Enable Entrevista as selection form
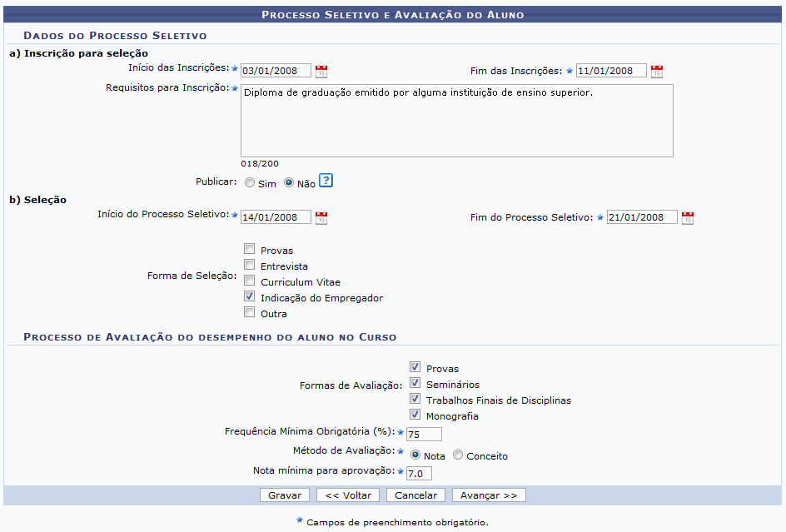 [x=249, y=265]
